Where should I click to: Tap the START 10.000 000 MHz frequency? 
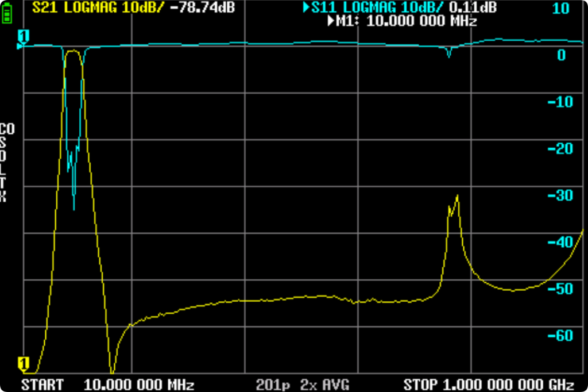click(107, 385)
